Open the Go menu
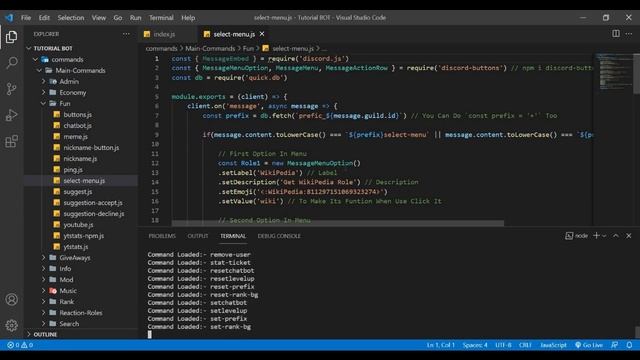This screenshot has height=360, width=640. [118, 18]
